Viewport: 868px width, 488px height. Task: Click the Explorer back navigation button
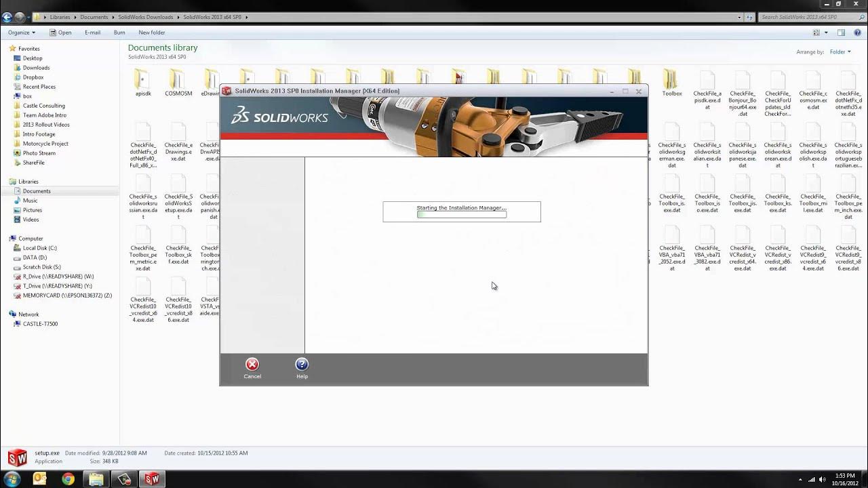pyautogui.click(x=7, y=17)
